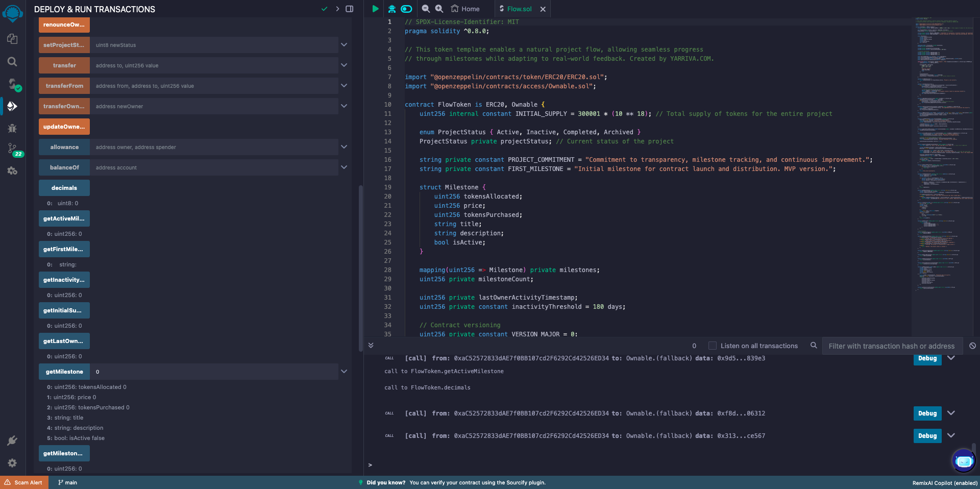Screen dimensions: 980x489
Task: Click the updateOwner orange button
Action: click(x=64, y=127)
